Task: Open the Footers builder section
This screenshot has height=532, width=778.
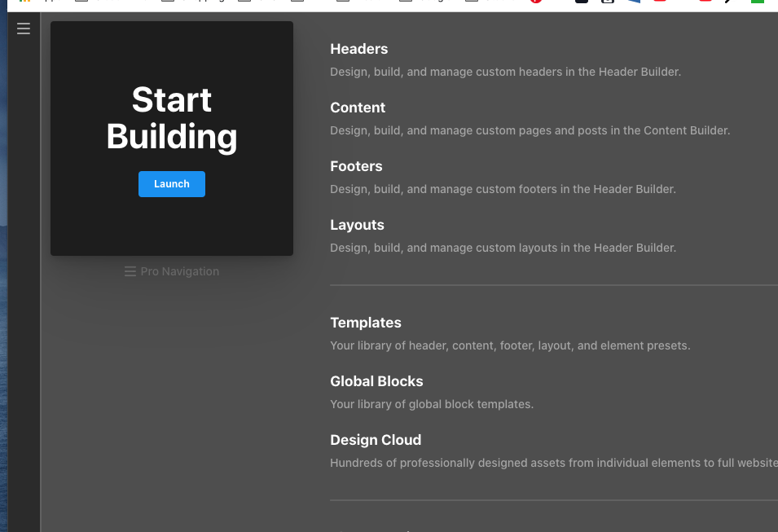Action: (x=356, y=166)
